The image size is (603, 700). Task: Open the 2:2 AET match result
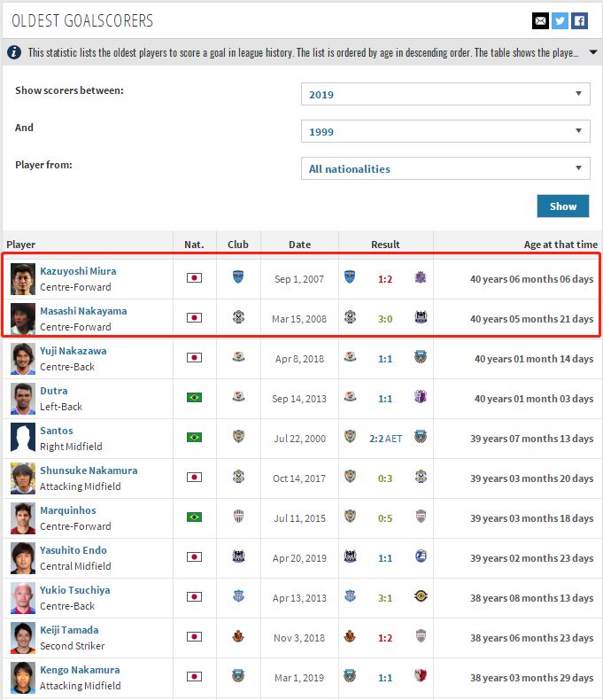pyautogui.click(x=386, y=439)
